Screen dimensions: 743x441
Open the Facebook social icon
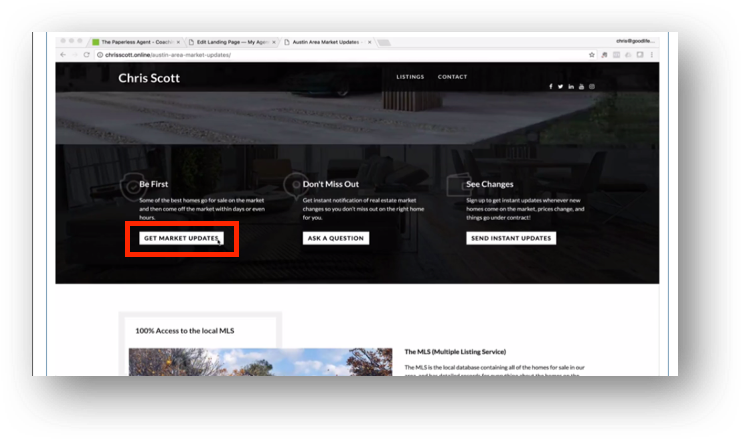[551, 87]
